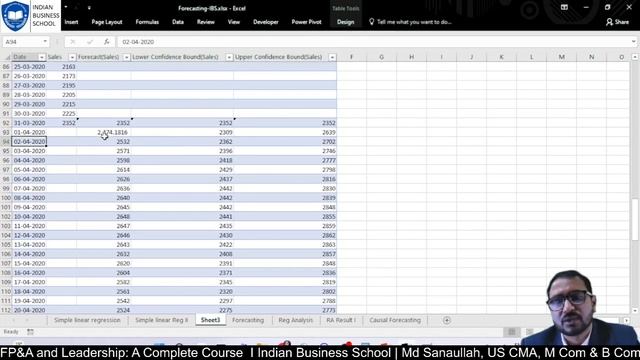This screenshot has height=360, width=640.
Task: Click the Page Layout view icon in status bar
Action: [529, 332]
